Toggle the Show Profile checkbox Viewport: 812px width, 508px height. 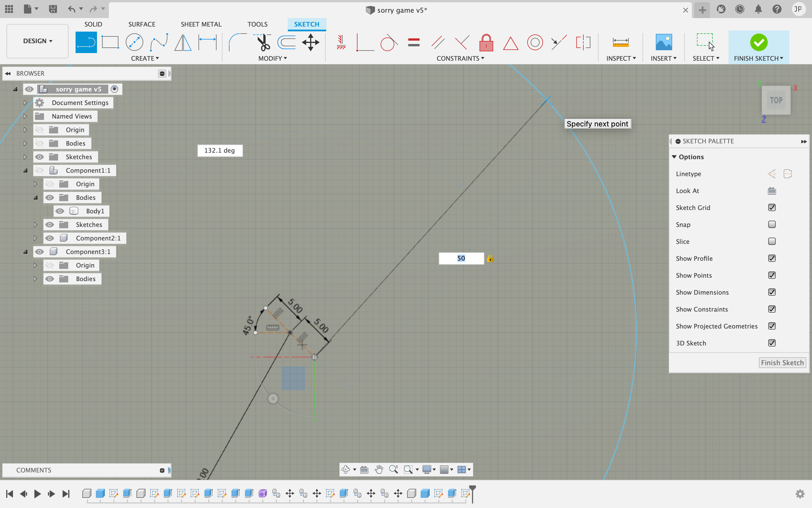(772, 258)
